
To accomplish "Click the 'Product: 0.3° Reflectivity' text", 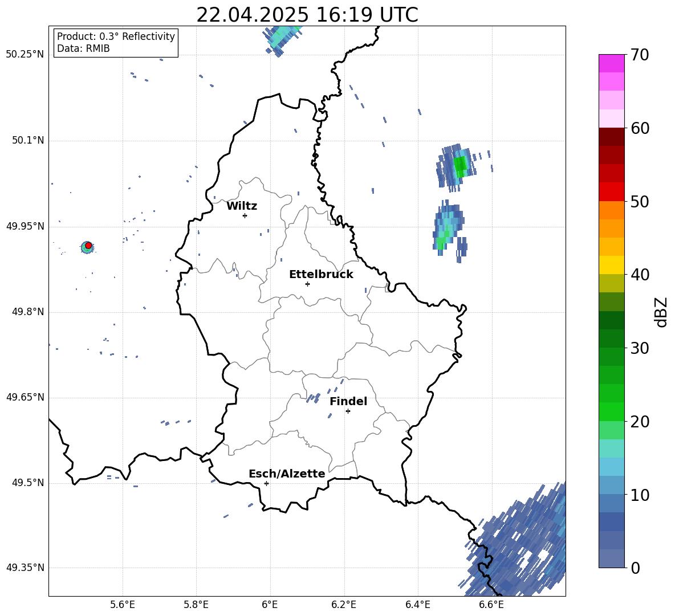I will 116,36.
